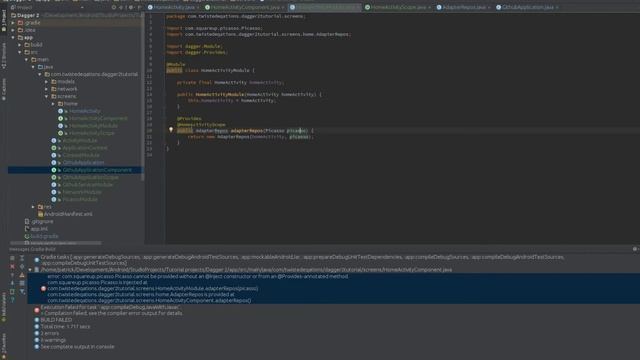Collapse the app module node
This screenshot has height=360, width=640.
13,38
